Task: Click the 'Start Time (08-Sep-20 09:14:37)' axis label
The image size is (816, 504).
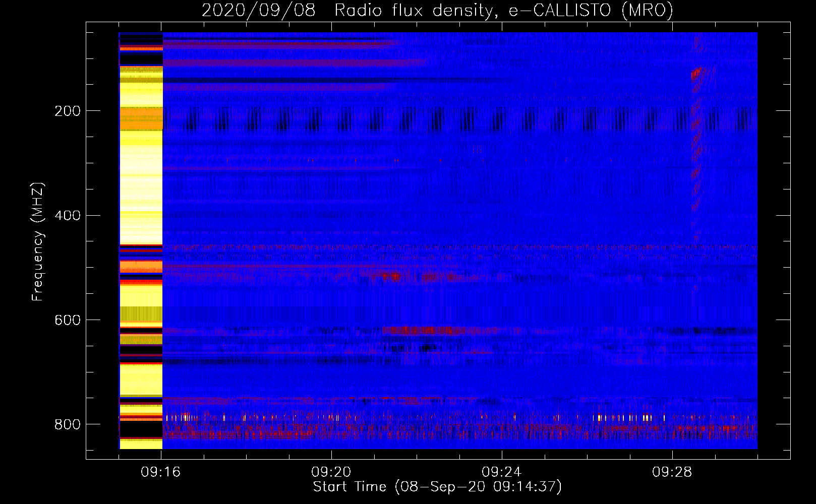Action: [x=437, y=487]
